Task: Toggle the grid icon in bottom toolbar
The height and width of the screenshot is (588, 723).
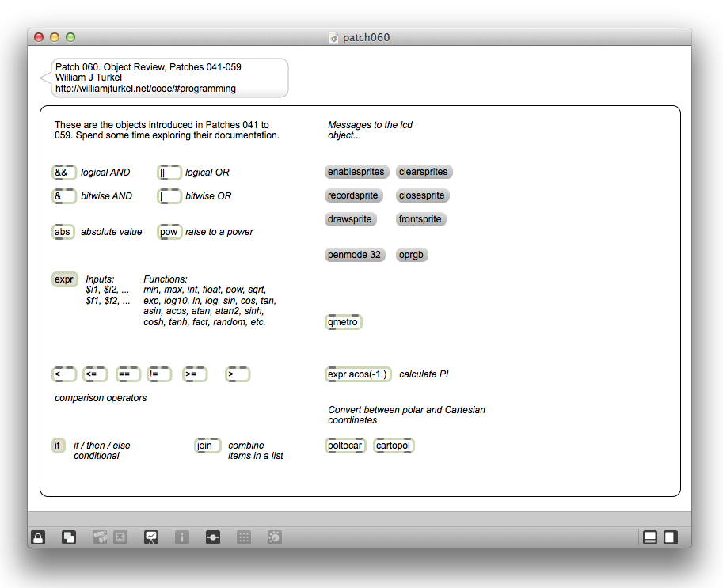Action: (x=244, y=537)
